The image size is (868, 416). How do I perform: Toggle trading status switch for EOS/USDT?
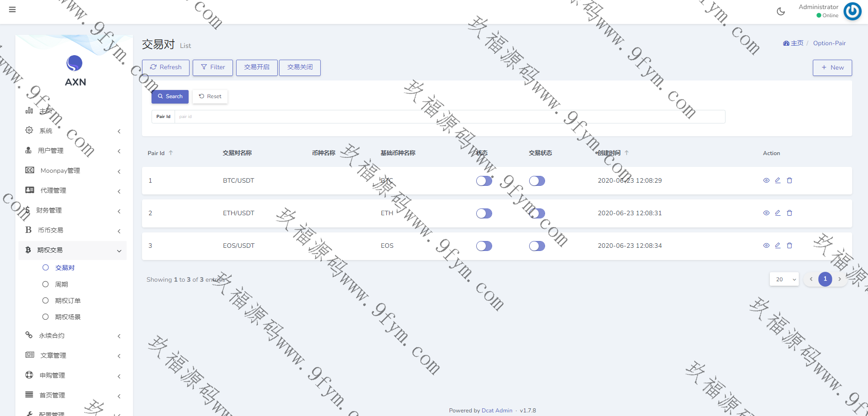[x=537, y=246]
